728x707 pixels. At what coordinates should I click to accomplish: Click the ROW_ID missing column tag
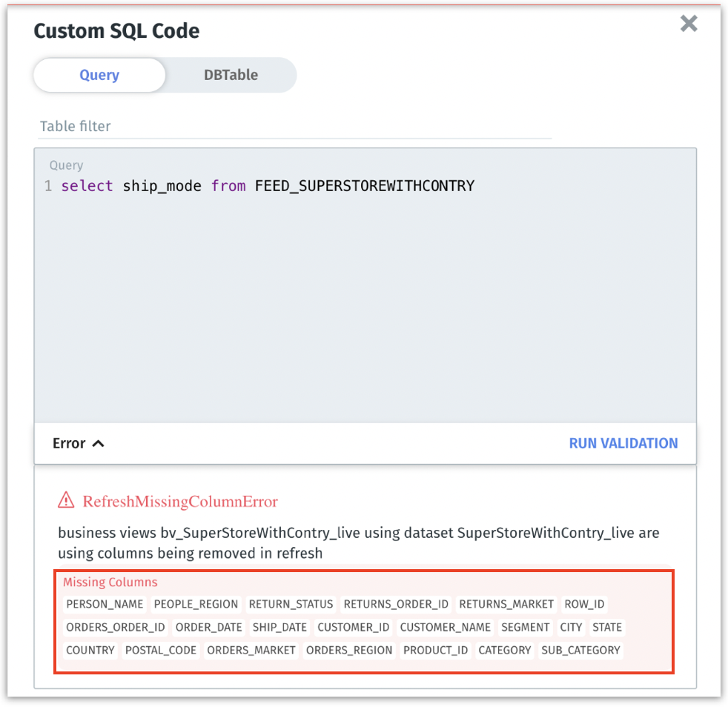[x=584, y=604]
